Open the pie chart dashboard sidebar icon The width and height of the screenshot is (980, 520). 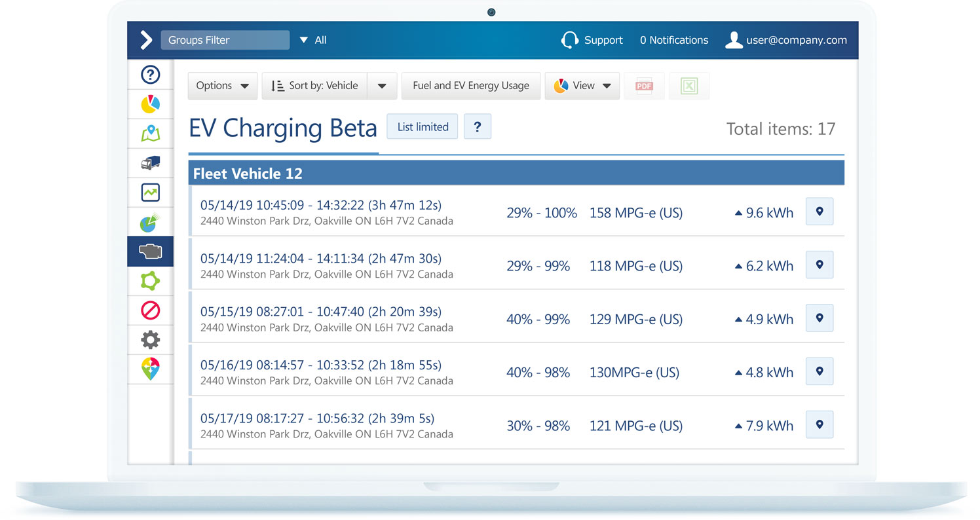click(x=151, y=104)
